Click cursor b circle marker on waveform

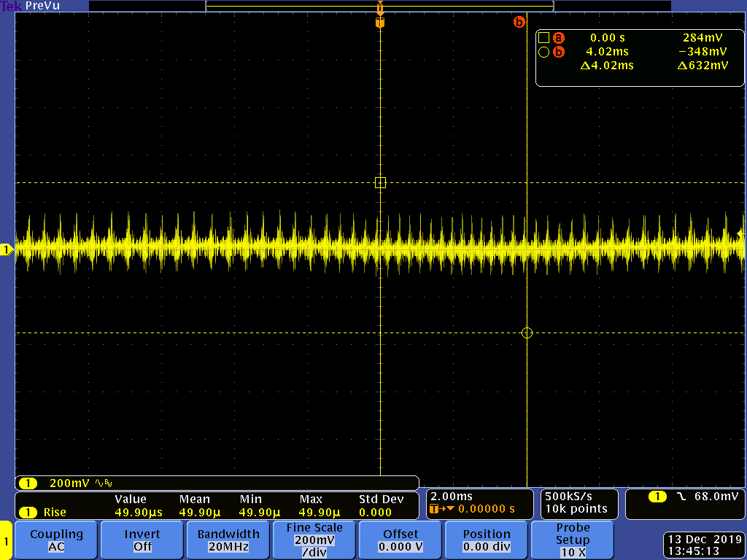pos(527,332)
